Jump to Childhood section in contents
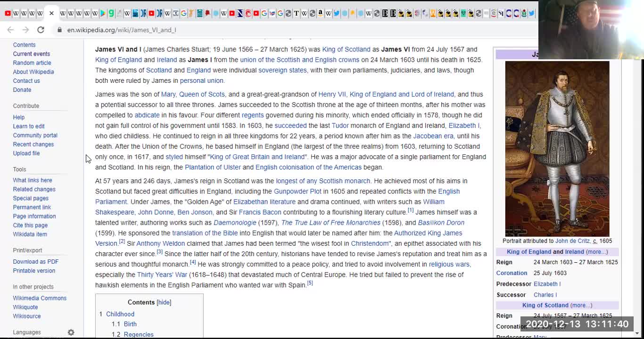 (x=120, y=314)
